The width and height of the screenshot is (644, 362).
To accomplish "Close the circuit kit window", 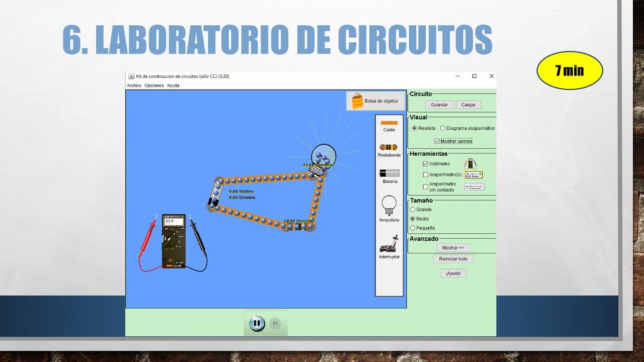I will [x=491, y=76].
